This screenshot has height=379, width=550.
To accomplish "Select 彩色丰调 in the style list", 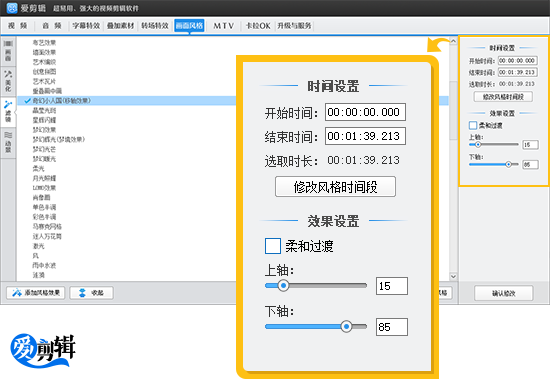I will tap(44, 217).
